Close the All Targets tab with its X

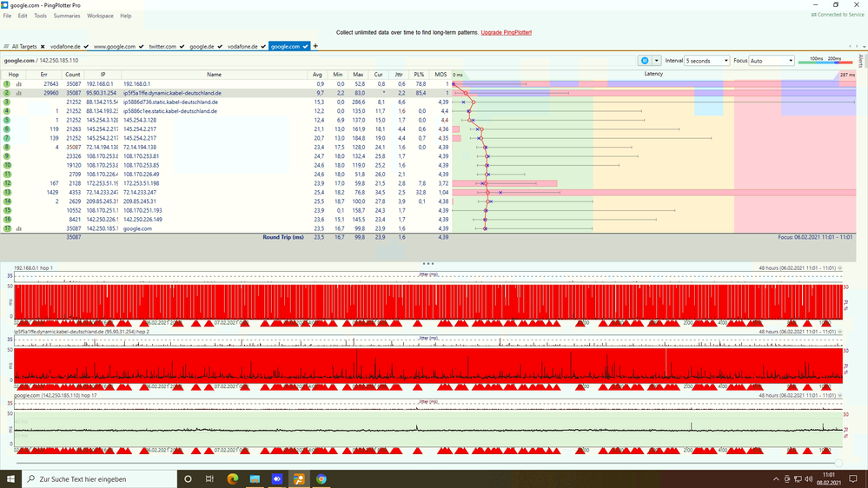click(x=43, y=47)
